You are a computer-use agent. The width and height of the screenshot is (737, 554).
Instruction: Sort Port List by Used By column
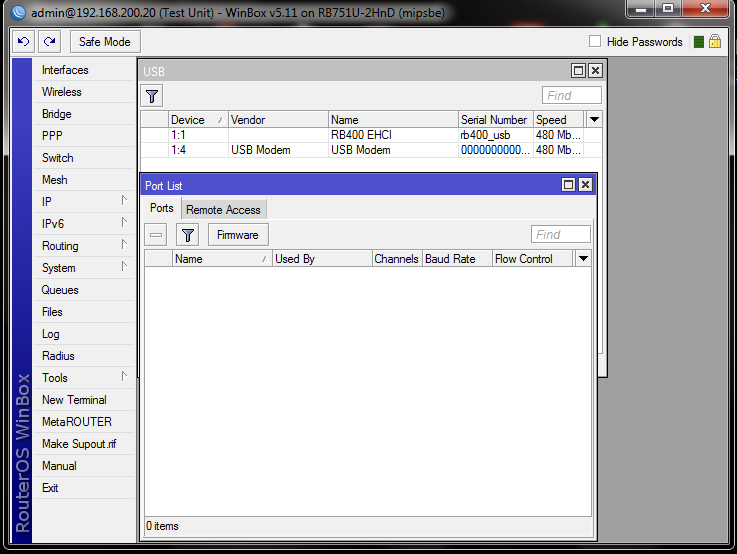(x=322, y=259)
